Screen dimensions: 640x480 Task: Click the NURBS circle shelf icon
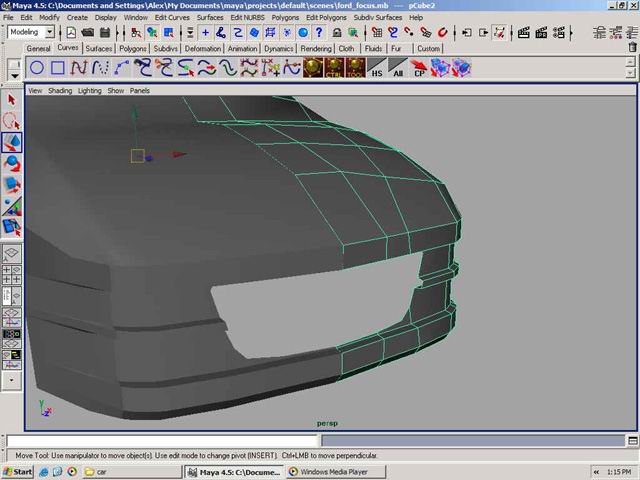coord(36,68)
